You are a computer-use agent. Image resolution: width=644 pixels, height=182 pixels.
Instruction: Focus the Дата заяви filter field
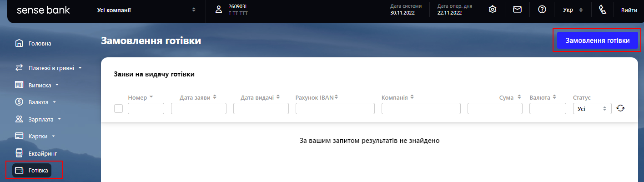click(199, 108)
